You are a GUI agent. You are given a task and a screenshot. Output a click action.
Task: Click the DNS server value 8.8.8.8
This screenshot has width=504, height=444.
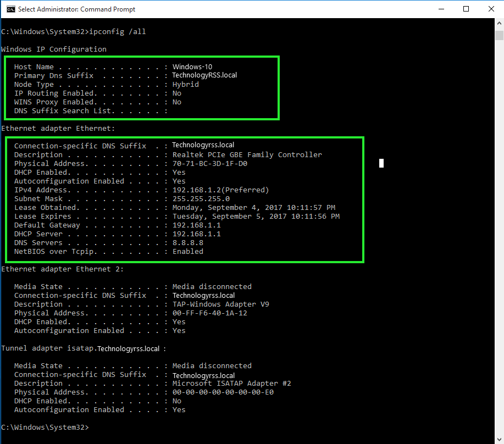(187, 243)
